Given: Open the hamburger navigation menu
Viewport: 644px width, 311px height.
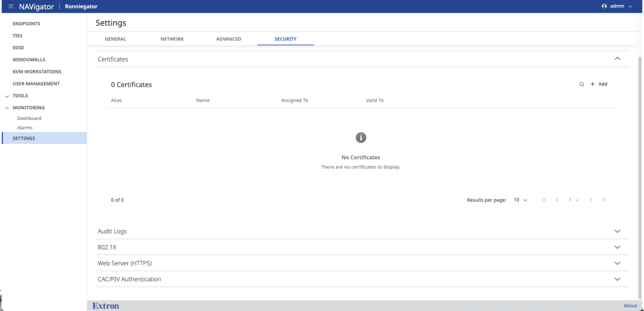Looking at the screenshot, I should pyautogui.click(x=11, y=6).
